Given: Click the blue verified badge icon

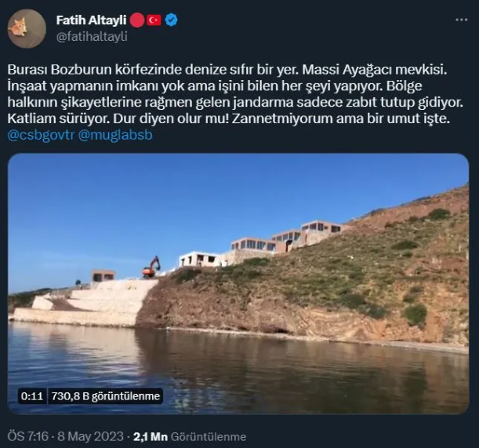Looking at the screenshot, I should [172, 20].
